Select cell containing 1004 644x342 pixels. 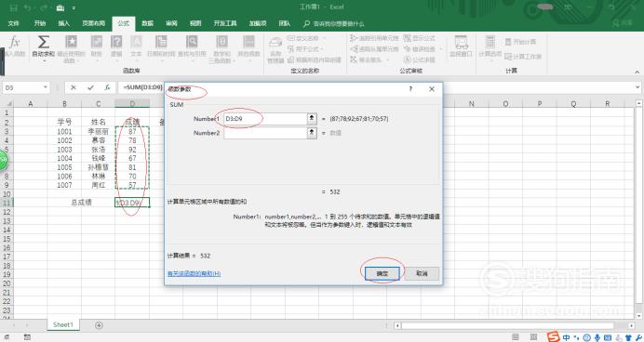[x=64, y=158]
